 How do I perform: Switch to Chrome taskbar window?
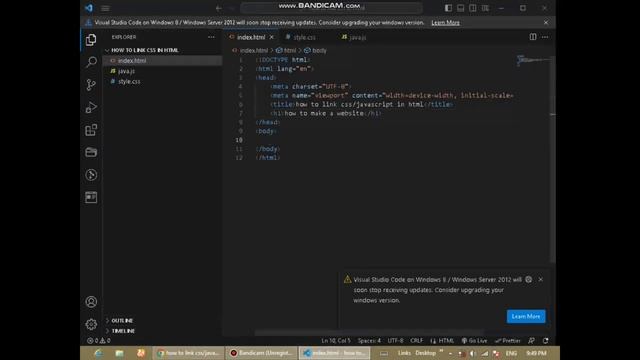pyautogui.click(x=189, y=353)
